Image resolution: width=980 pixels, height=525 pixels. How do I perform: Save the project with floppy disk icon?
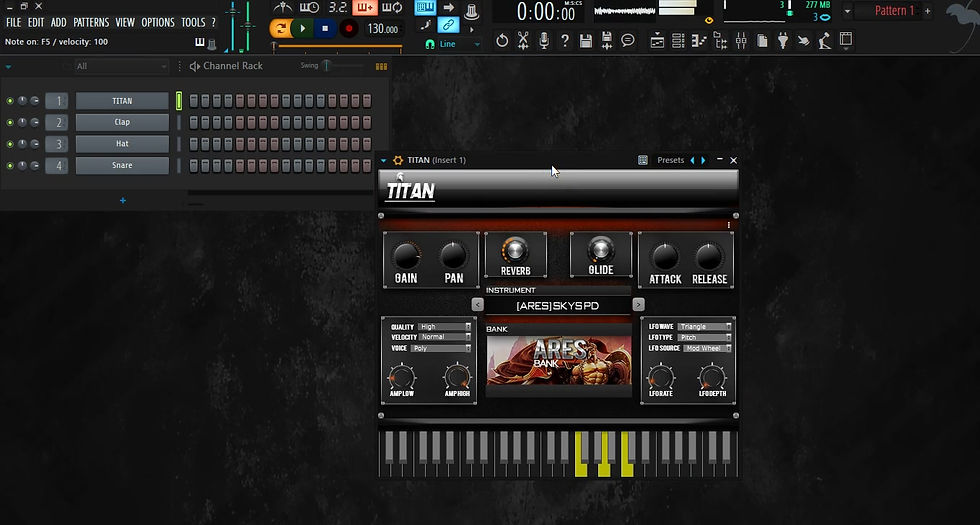[x=586, y=41]
